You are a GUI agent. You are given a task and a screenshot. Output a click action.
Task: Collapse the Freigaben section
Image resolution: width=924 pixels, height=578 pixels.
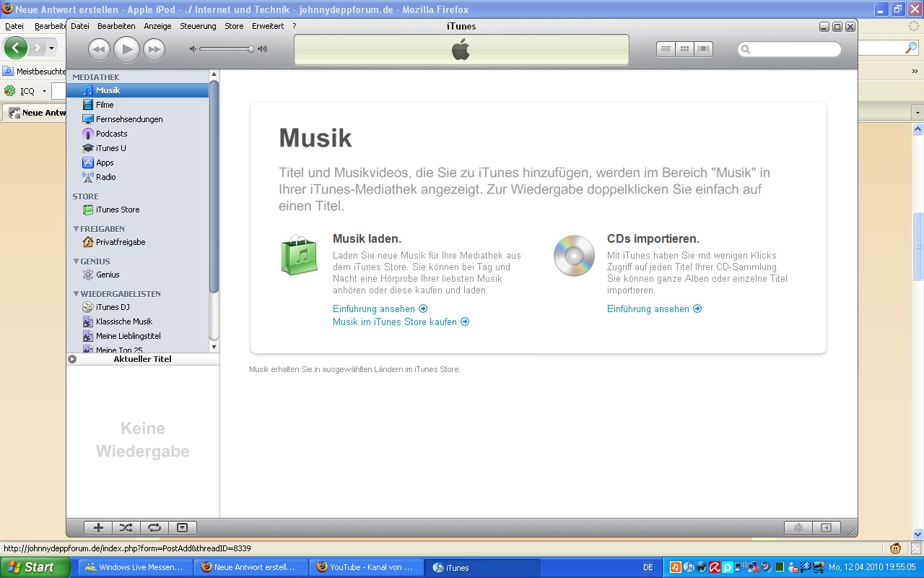(x=76, y=229)
